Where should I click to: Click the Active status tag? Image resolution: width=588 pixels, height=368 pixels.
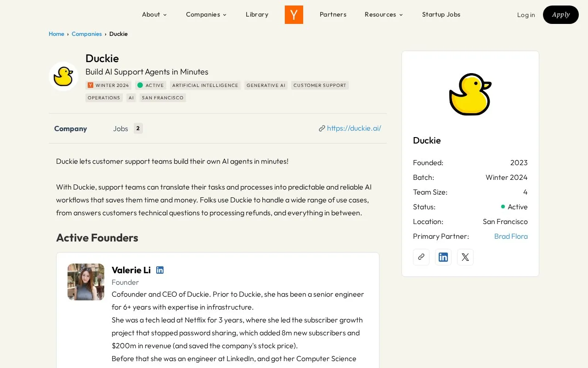pos(151,85)
